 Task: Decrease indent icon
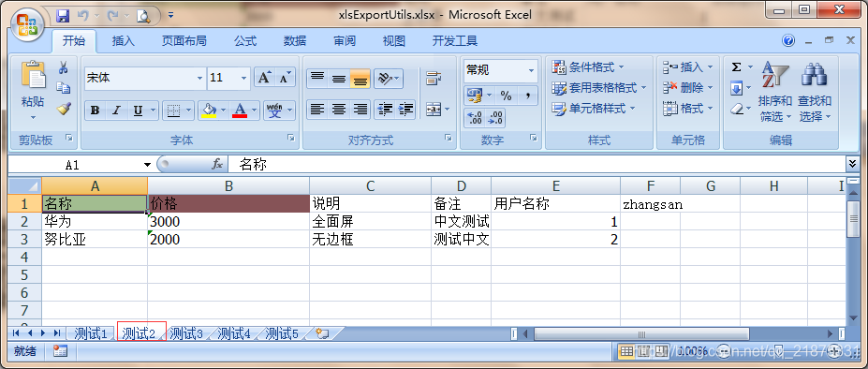click(x=385, y=110)
